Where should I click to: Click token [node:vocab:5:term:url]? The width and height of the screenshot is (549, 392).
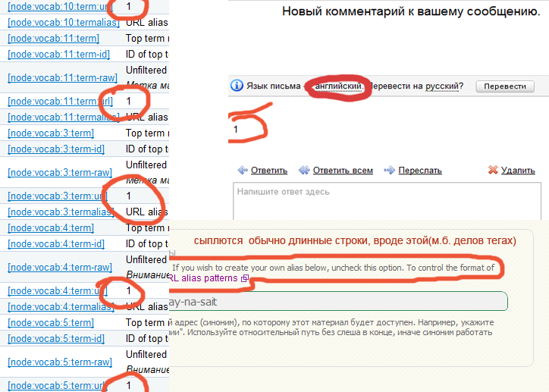click(x=58, y=386)
